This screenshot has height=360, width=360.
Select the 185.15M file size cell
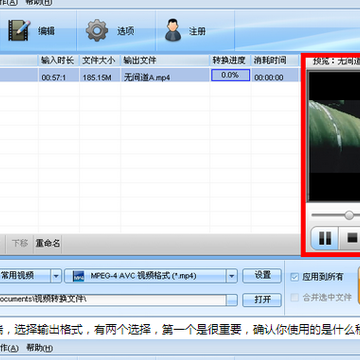pos(100,75)
